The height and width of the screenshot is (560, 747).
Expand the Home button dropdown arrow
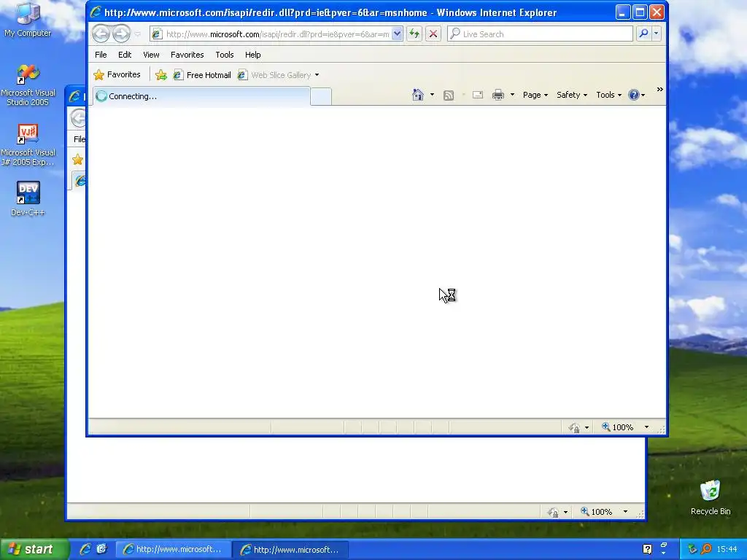pos(432,95)
